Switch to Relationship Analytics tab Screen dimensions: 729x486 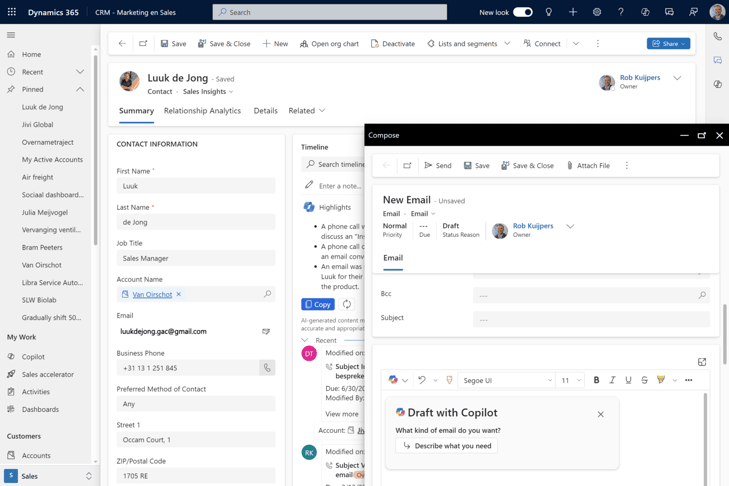click(x=202, y=111)
